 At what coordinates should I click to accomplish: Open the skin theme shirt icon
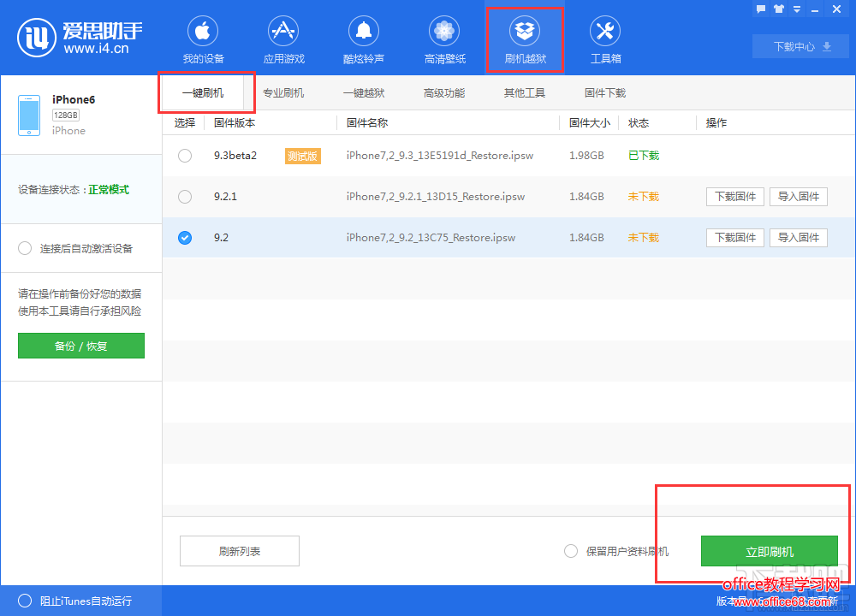778,9
